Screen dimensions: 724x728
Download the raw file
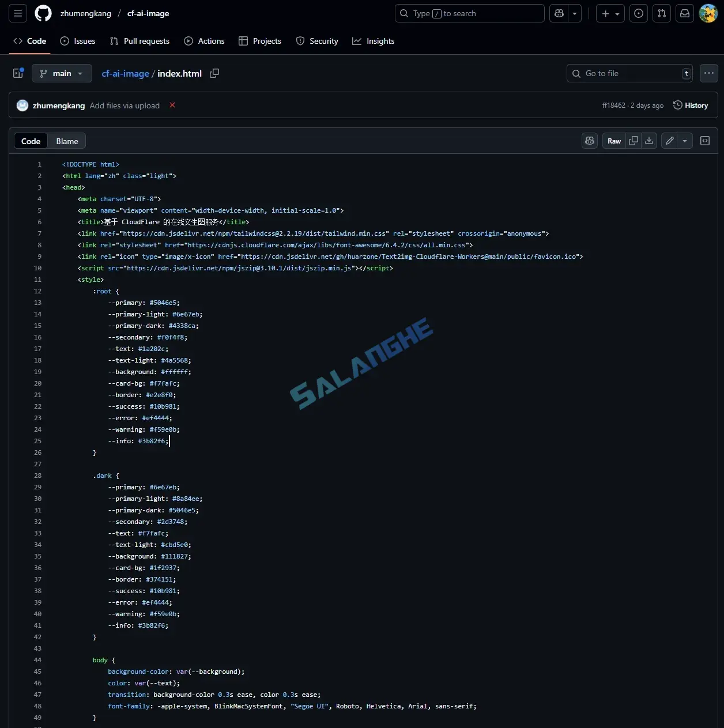[x=649, y=141]
